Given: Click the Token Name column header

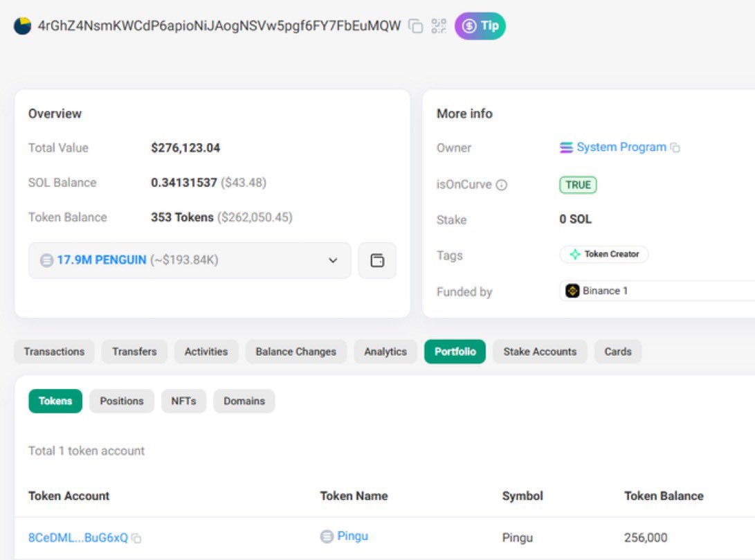Looking at the screenshot, I should tap(354, 496).
